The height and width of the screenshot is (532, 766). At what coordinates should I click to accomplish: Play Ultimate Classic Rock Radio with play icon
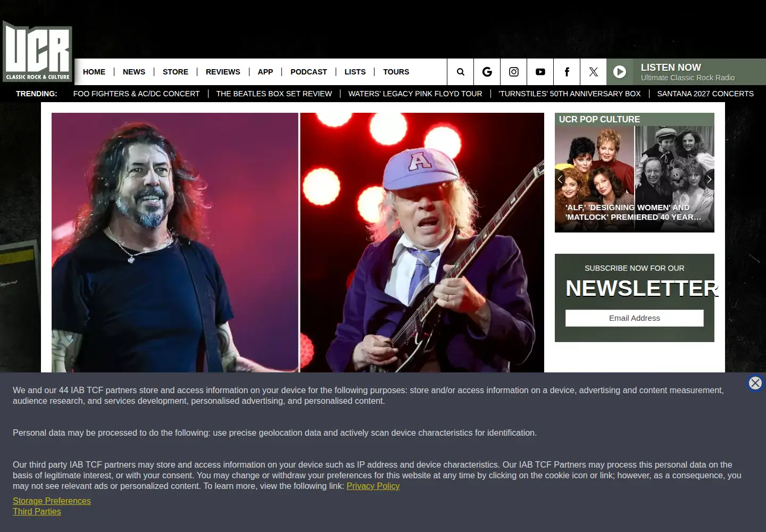[620, 72]
